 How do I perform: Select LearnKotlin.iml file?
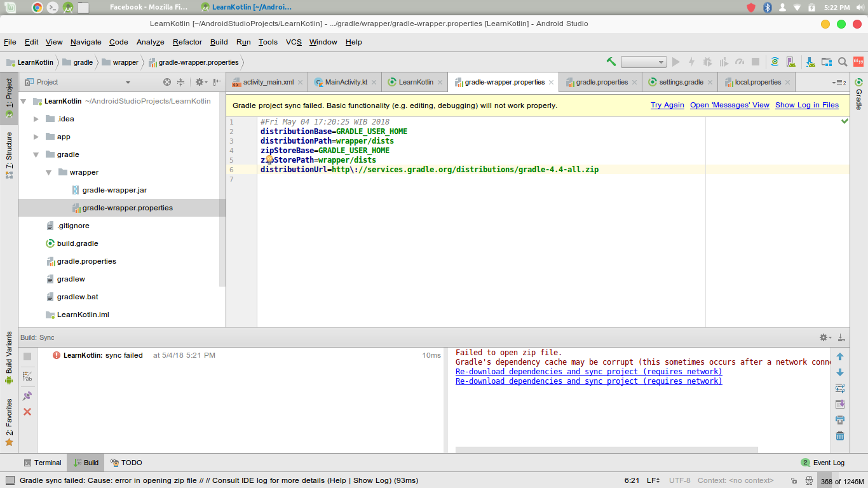83,315
